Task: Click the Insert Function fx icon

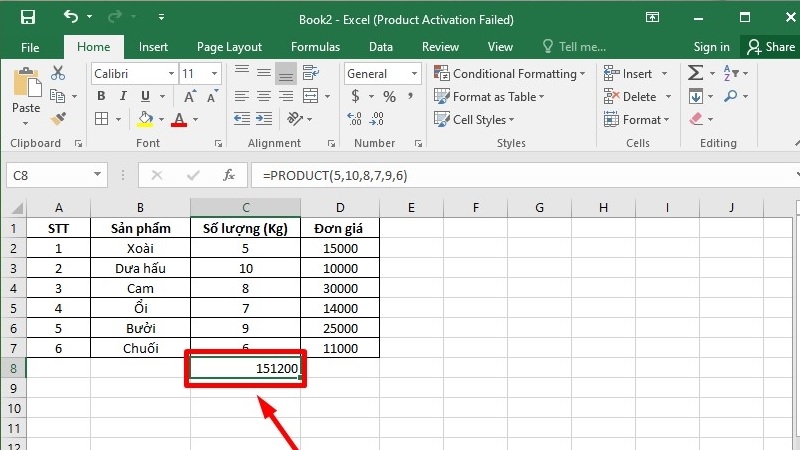Action: (x=229, y=175)
